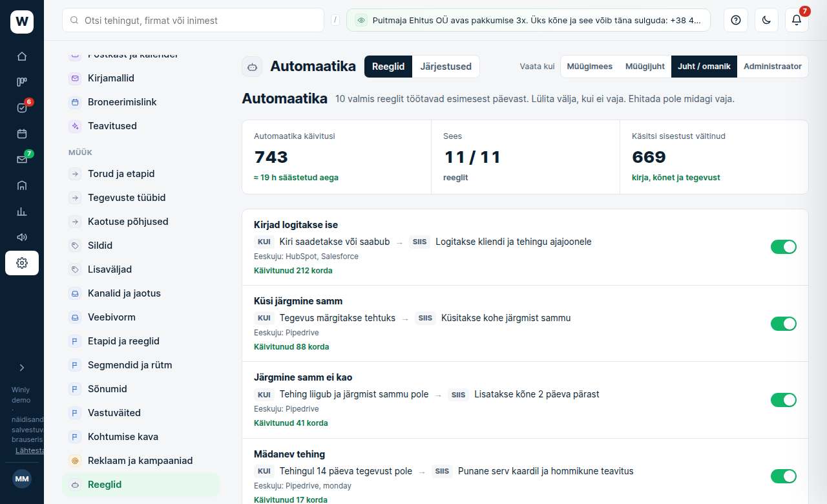Open the help question mark icon
827x504 pixels.
coord(735,20)
